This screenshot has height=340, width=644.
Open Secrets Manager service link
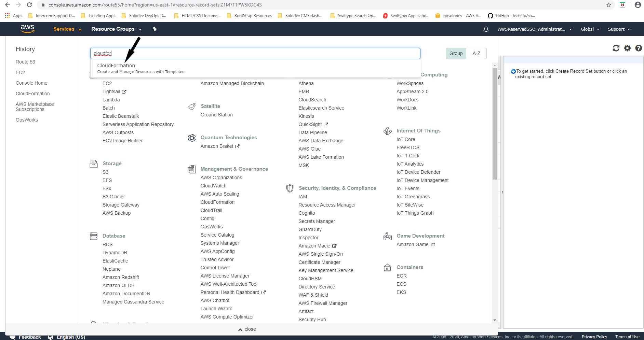click(x=317, y=221)
